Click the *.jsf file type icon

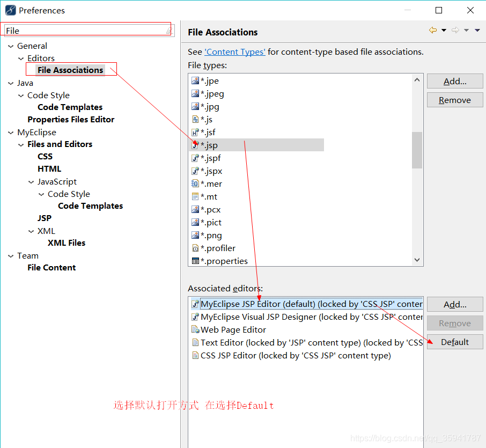coord(195,133)
